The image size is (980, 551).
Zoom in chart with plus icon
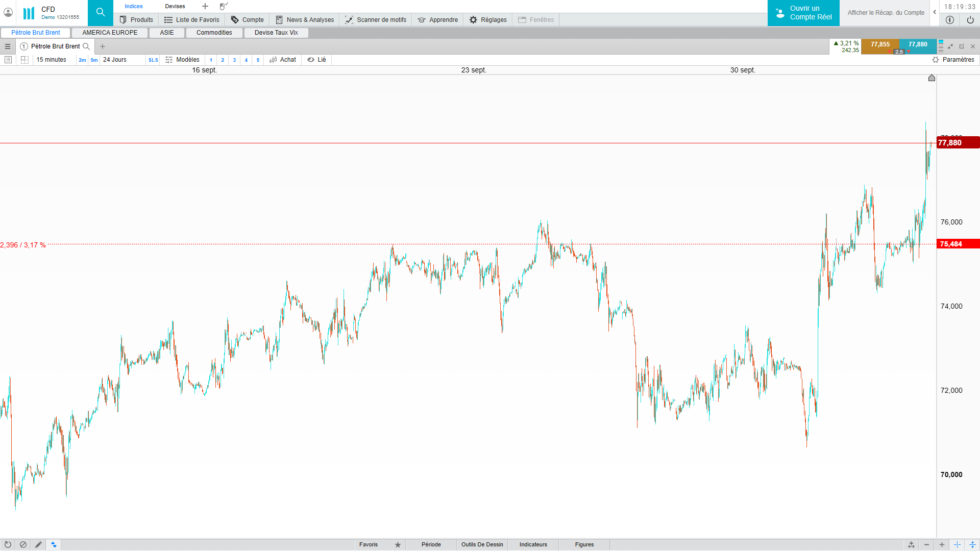[x=942, y=544]
